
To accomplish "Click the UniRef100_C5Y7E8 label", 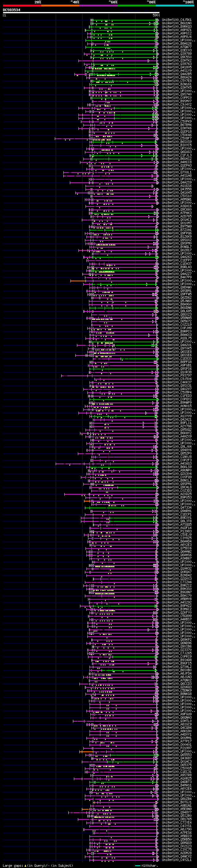I will pos(176,81).
